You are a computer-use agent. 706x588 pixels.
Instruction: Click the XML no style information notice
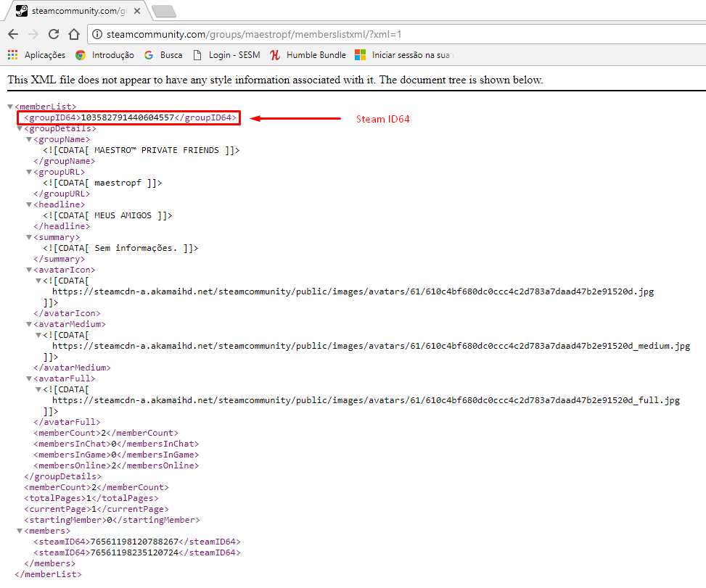tap(275, 80)
